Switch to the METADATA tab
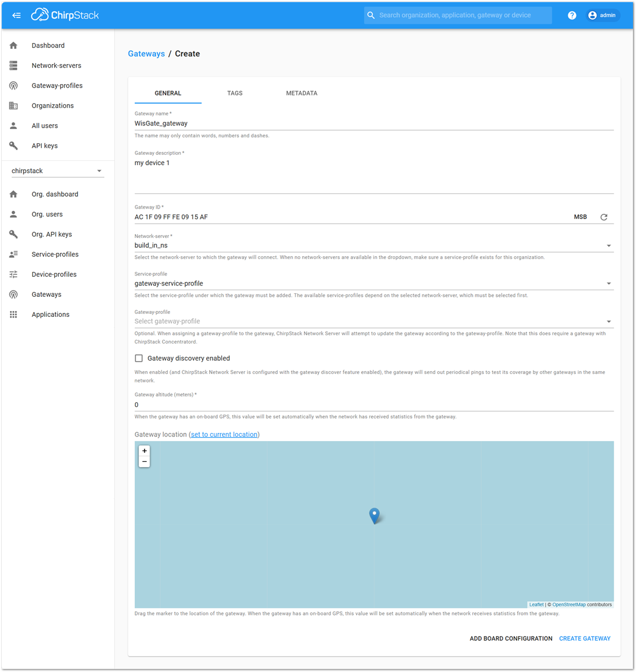The height and width of the screenshot is (672, 636). (302, 93)
